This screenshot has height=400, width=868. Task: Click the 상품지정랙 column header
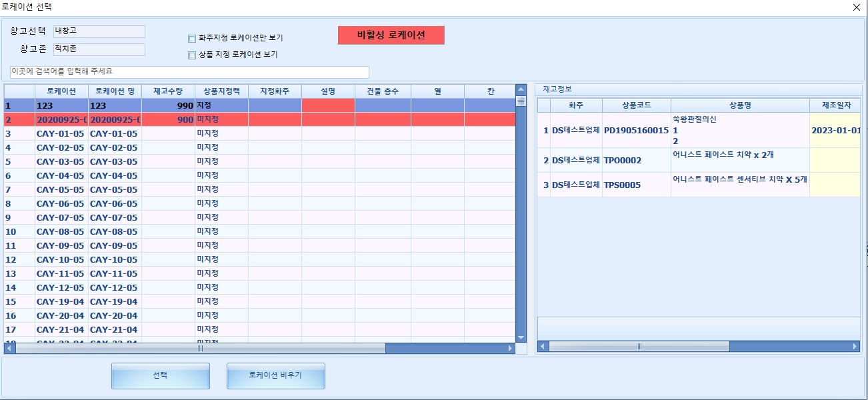coord(221,91)
